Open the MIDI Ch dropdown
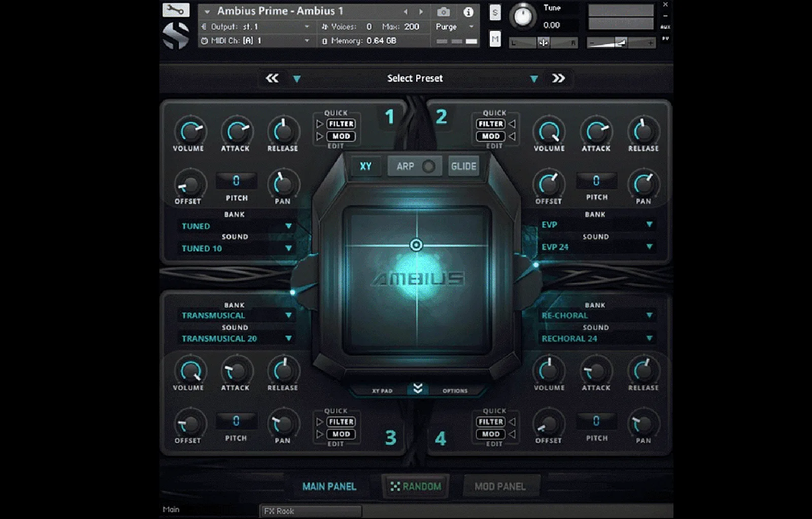Image resolution: width=812 pixels, height=519 pixels. pos(256,41)
